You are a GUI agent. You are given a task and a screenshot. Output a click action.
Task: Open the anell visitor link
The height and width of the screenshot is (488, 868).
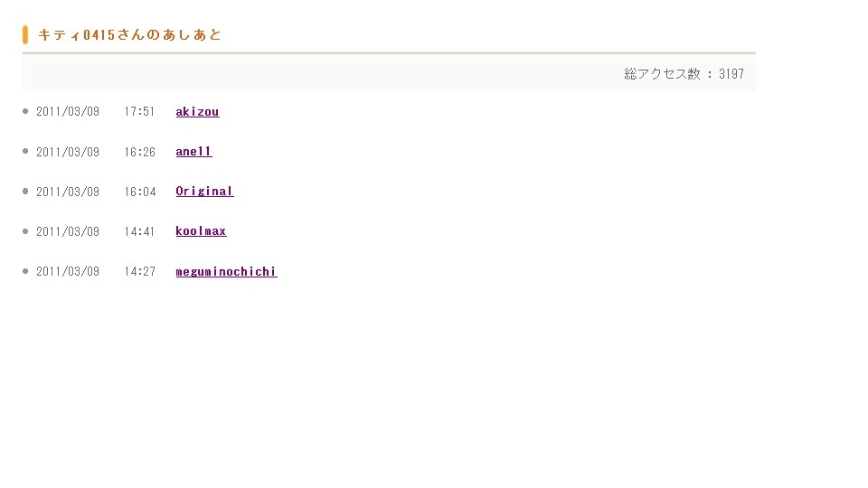point(193,152)
